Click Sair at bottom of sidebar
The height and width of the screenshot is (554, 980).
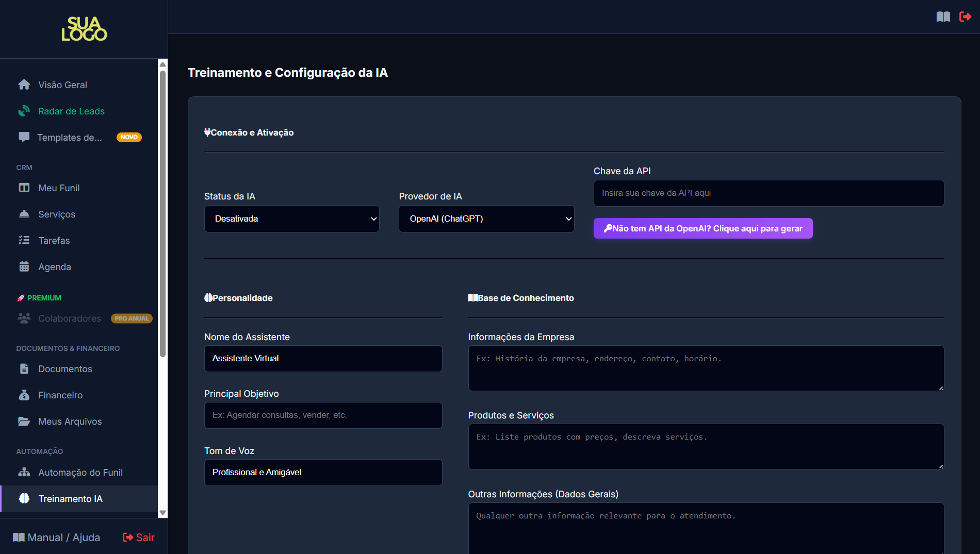point(138,538)
